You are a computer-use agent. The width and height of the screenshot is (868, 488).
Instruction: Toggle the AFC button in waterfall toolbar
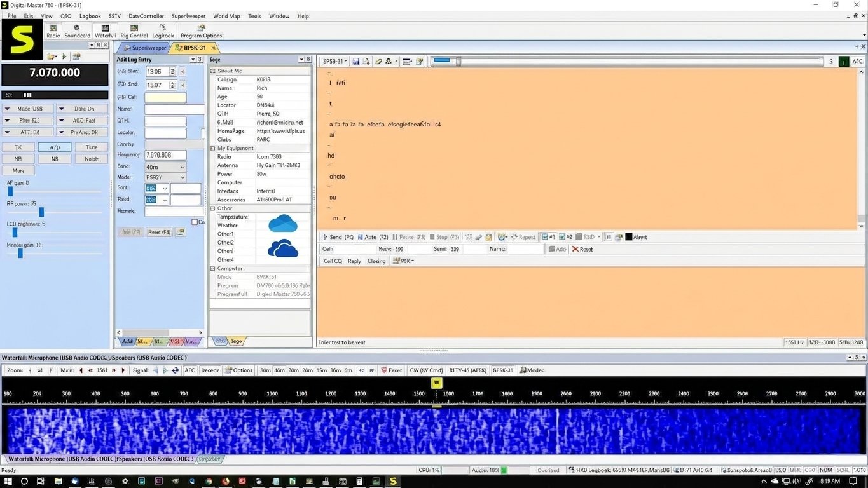[x=189, y=370]
